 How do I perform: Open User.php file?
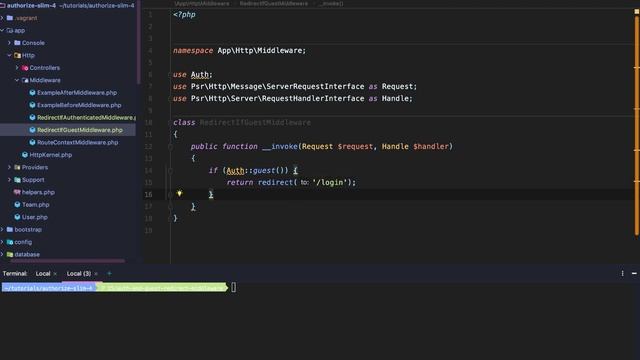[x=35, y=217]
